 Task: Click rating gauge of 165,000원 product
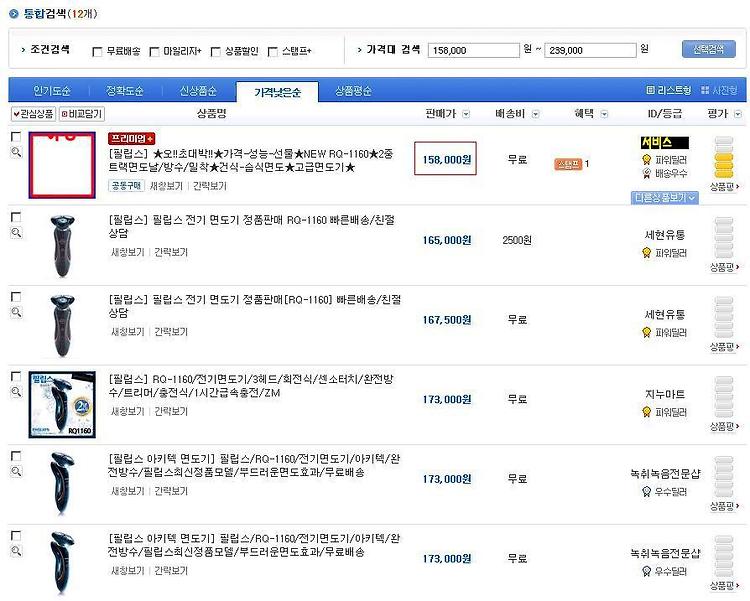[x=724, y=237]
